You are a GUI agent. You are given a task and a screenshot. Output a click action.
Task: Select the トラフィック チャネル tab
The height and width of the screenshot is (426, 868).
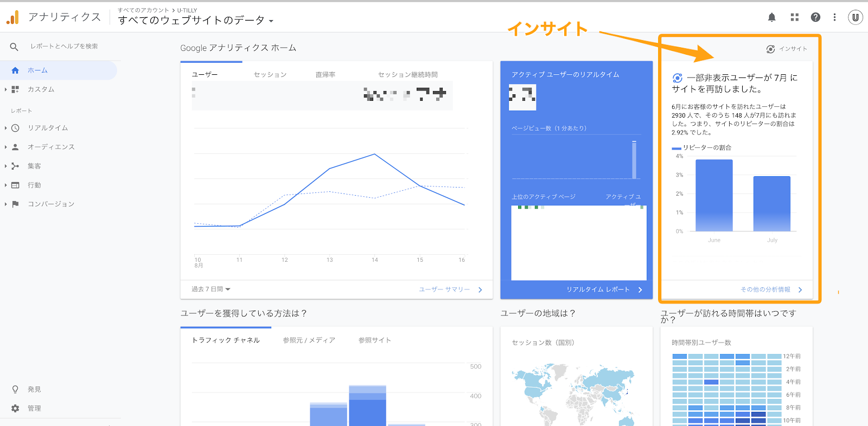226,340
